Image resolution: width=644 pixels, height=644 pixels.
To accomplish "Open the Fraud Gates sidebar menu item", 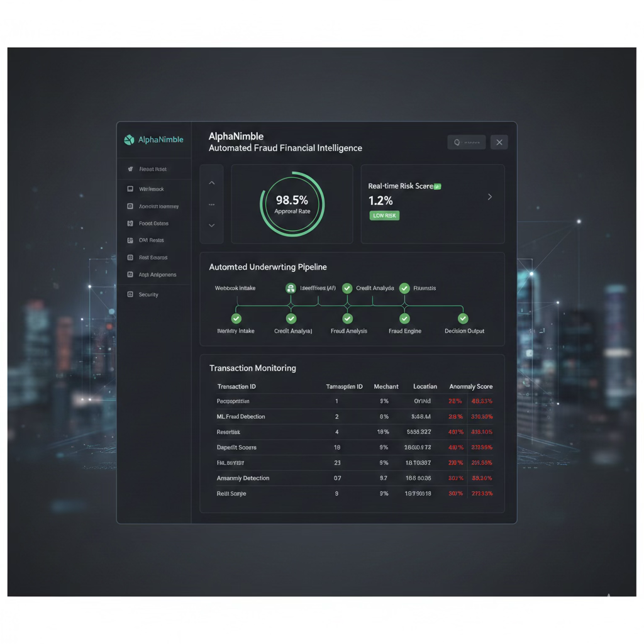I will 130,223.
